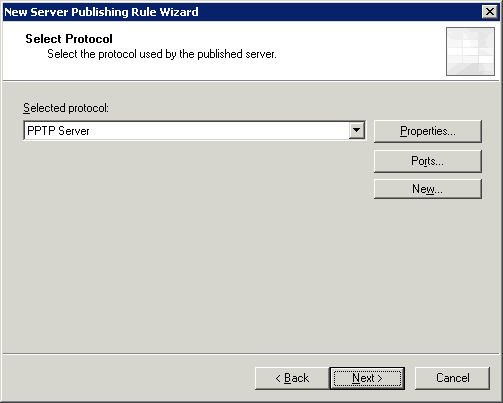Viewport: 503px width, 403px height.
Task: Click the gray area left of the Back button
Action: [x=128, y=378]
